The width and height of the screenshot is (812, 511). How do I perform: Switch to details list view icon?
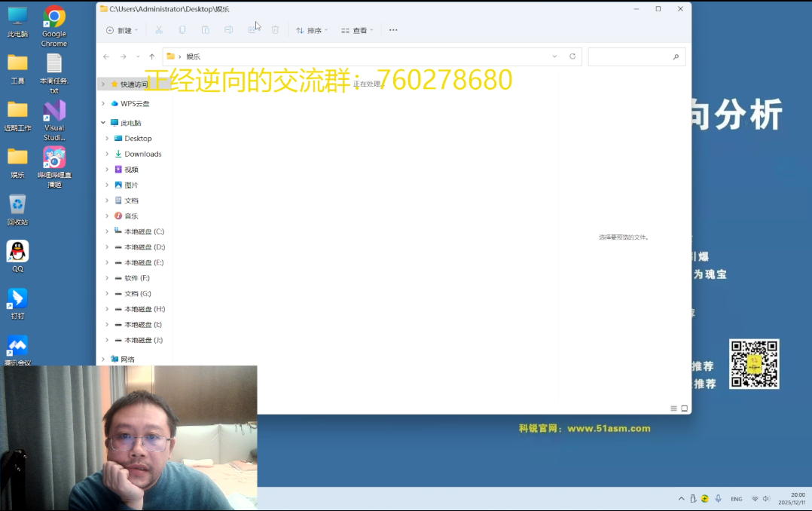click(673, 408)
